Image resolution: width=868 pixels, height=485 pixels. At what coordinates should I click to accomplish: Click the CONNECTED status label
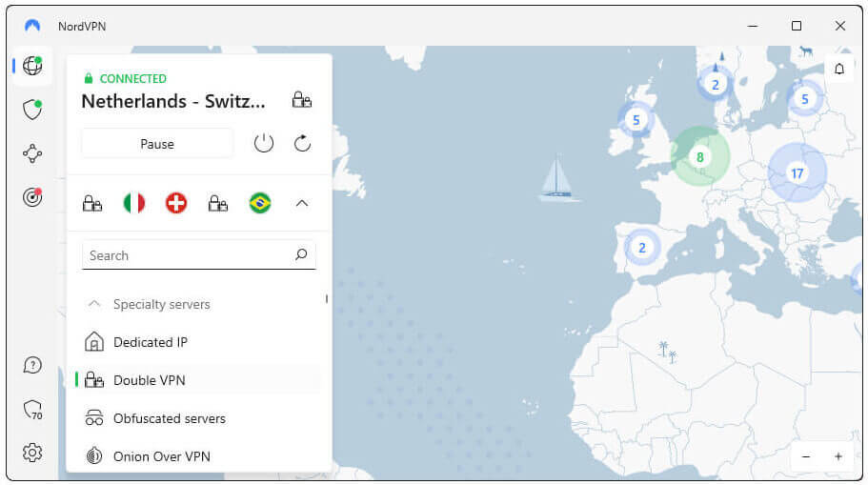point(132,79)
